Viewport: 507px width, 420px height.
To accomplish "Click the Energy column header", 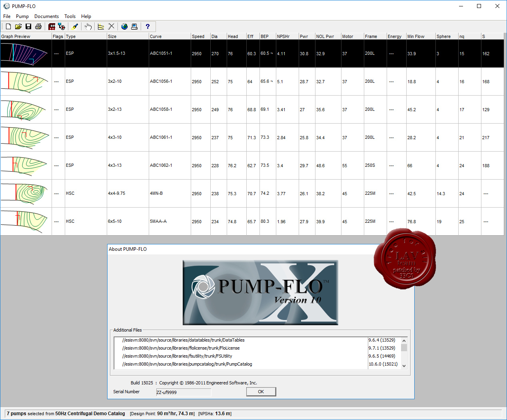I will pos(397,36).
